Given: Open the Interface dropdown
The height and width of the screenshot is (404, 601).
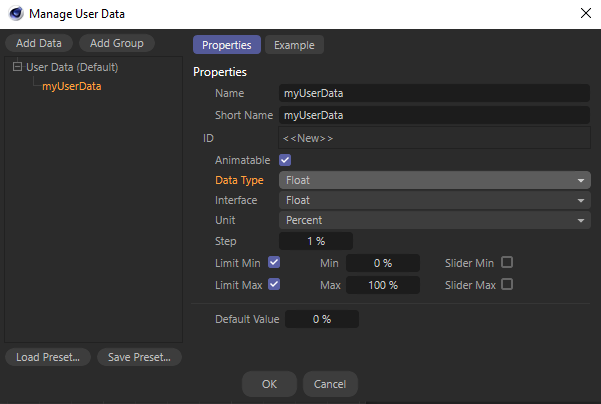Looking at the screenshot, I should [435, 200].
